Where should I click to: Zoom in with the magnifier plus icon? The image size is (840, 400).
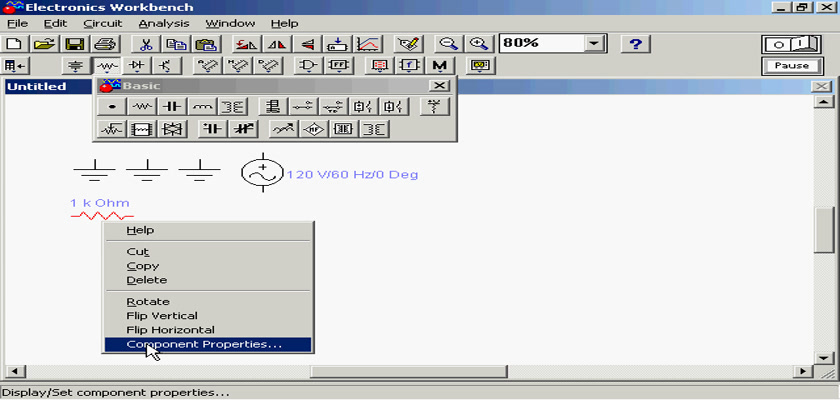[x=479, y=44]
